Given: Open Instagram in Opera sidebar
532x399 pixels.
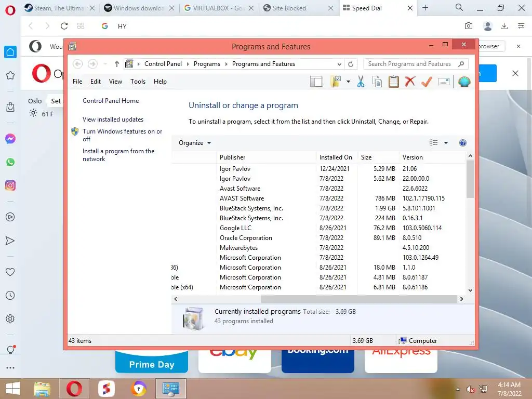Looking at the screenshot, I should (10, 185).
